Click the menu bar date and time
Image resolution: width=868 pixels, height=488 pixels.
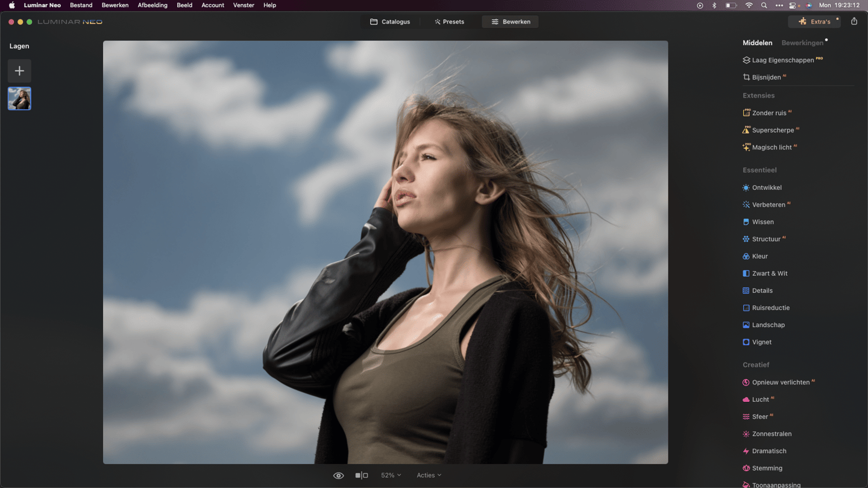tap(839, 5)
